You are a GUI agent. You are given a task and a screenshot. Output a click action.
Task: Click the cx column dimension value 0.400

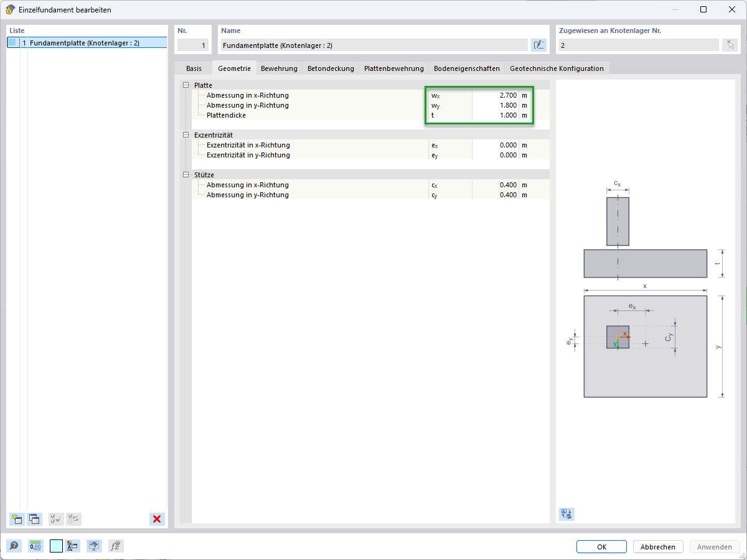pyautogui.click(x=496, y=185)
